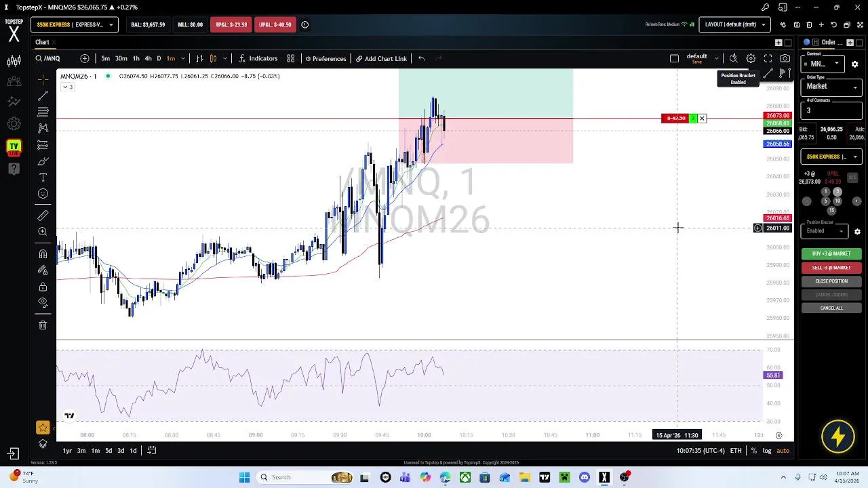Open indicator templates grid icon
Viewport: 868px width, 488px height.
(x=290, y=58)
